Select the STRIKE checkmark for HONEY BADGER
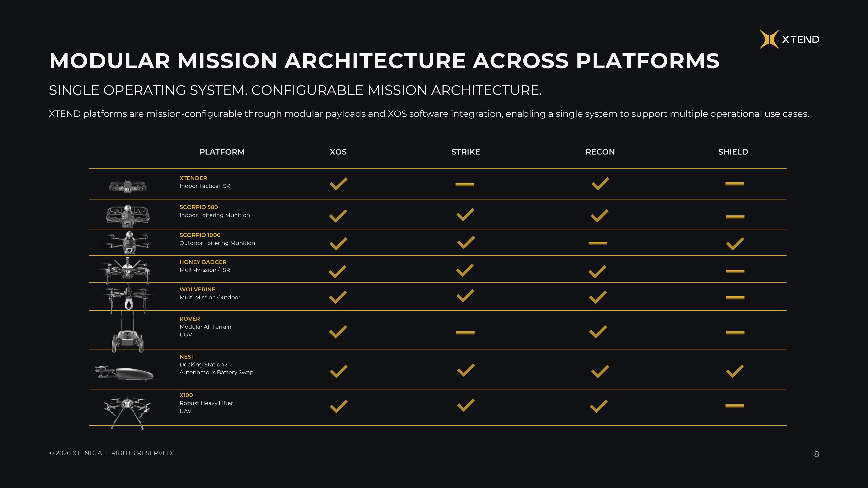 click(x=465, y=270)
